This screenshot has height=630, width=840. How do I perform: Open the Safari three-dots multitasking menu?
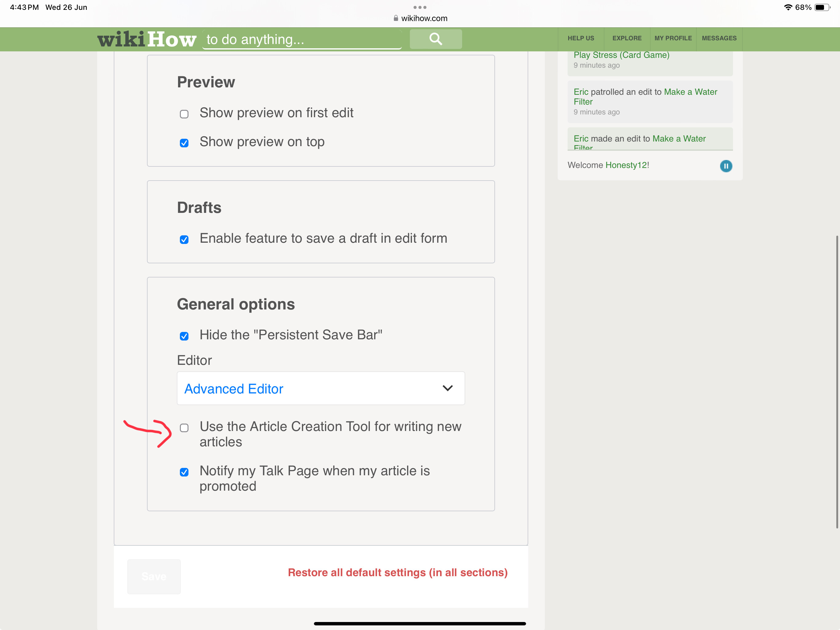pos(420,7)
